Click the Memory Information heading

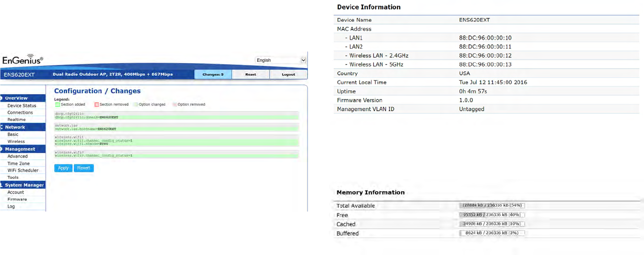371,192
